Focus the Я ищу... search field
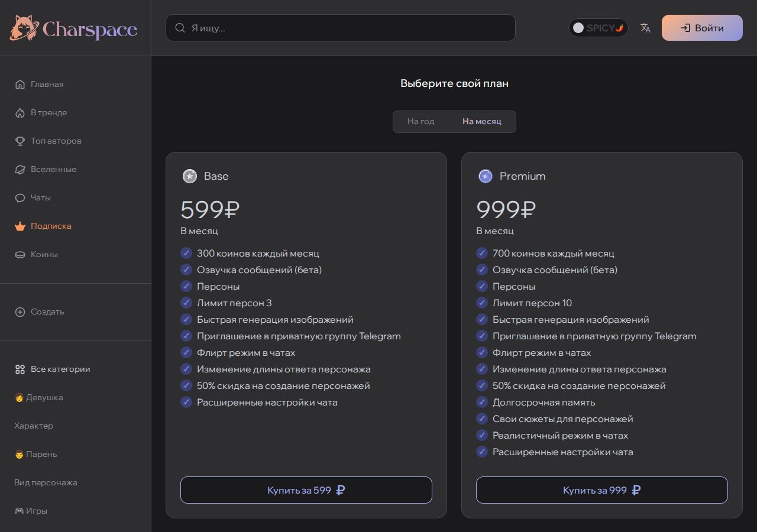757x532 pixels. [x=341, y=28]
